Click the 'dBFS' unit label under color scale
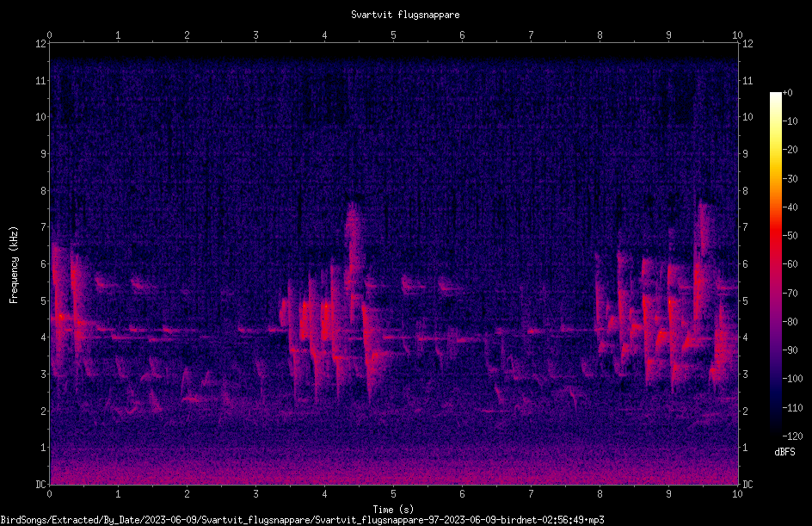 pos(784,452)
